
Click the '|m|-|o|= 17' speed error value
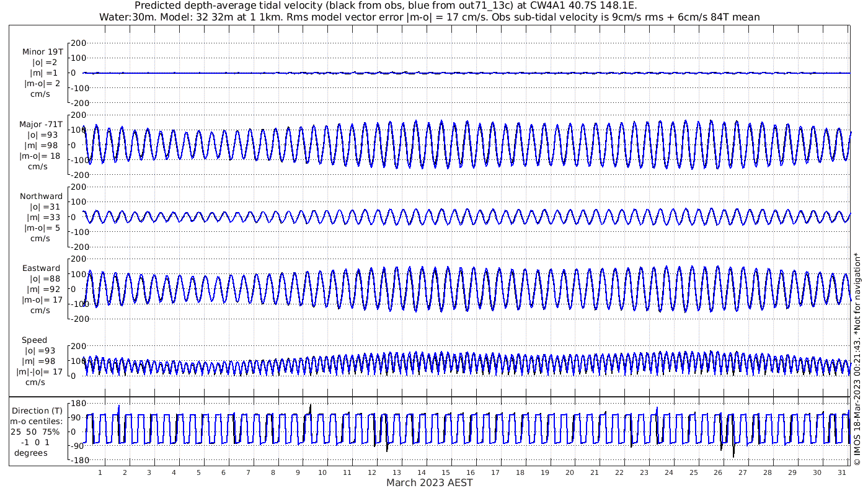pyautogui.click(x=40, y=372)
